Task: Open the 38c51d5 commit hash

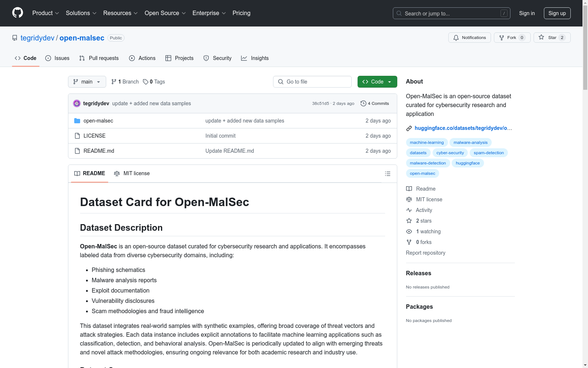Action: point(320,103)
